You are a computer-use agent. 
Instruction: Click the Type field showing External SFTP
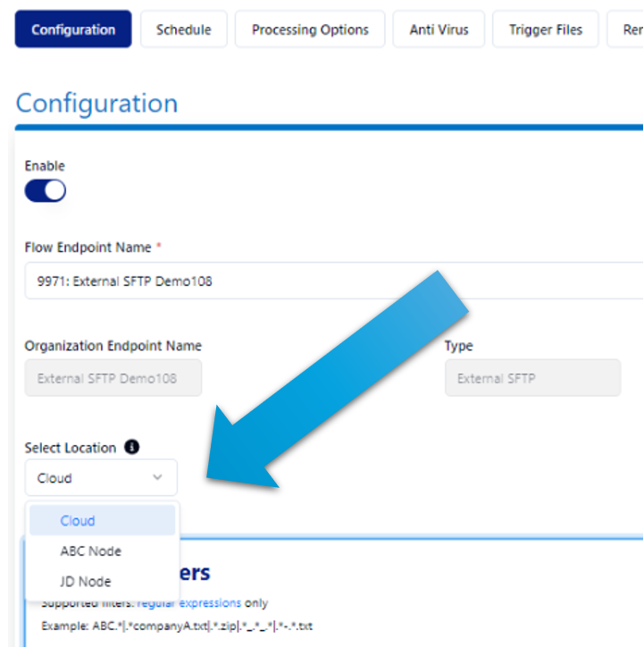tap(532, 378)
